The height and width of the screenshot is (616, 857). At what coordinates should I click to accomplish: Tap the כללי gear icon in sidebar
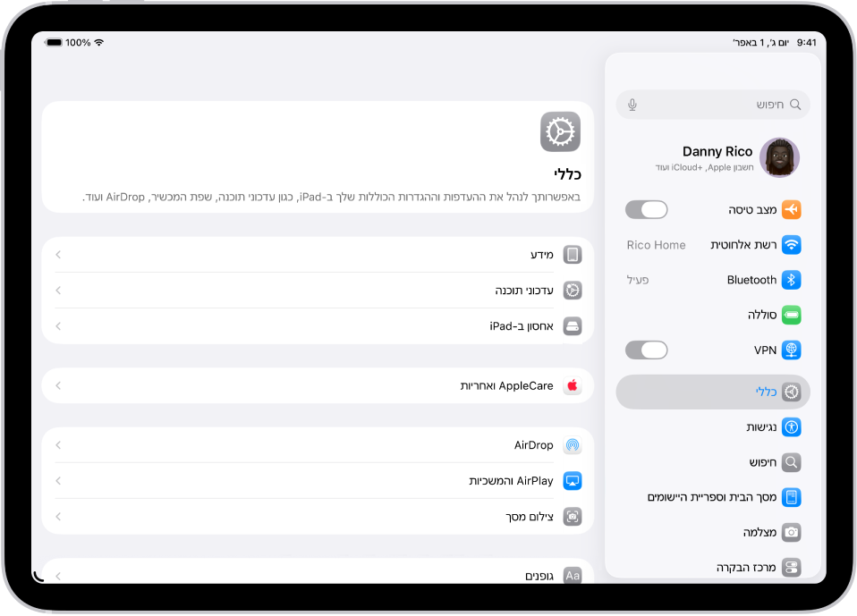click(x=791, y=392)
